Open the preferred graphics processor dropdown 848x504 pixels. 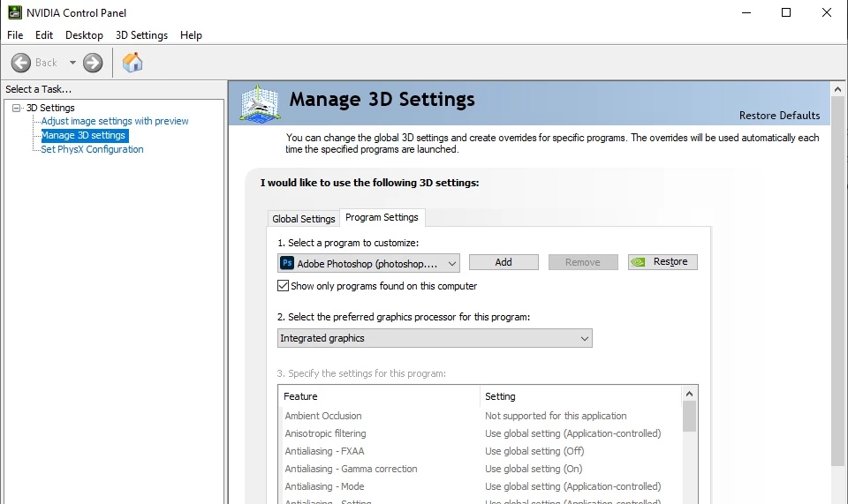point(435,338)
